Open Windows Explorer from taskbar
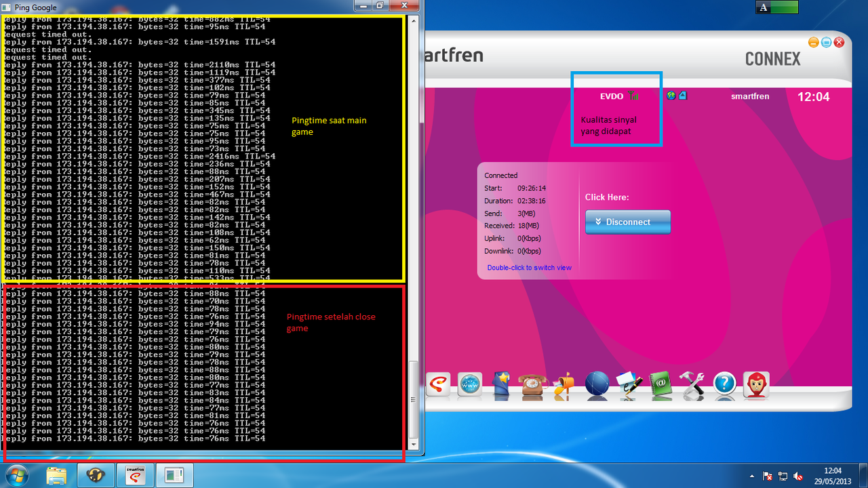 coord(58,475)
